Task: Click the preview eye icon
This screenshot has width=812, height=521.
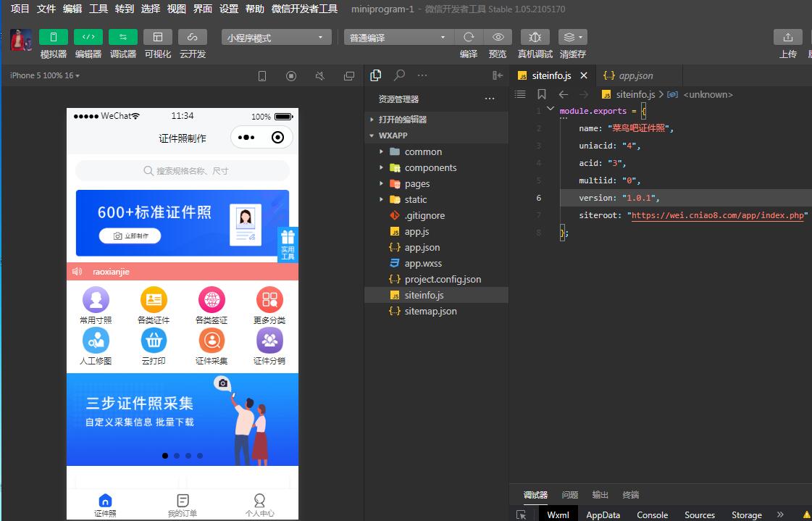Action: (498, 37)
